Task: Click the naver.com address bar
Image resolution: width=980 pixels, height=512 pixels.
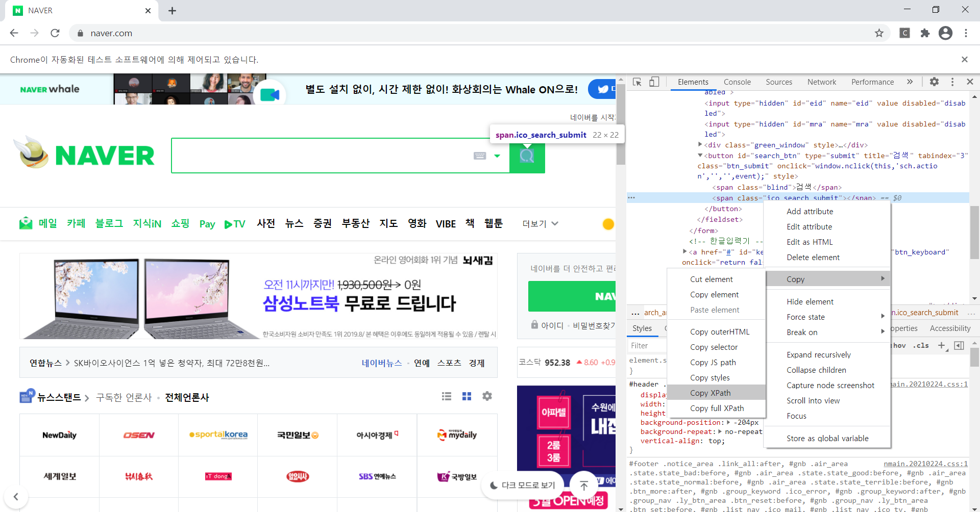Action: 480,33
